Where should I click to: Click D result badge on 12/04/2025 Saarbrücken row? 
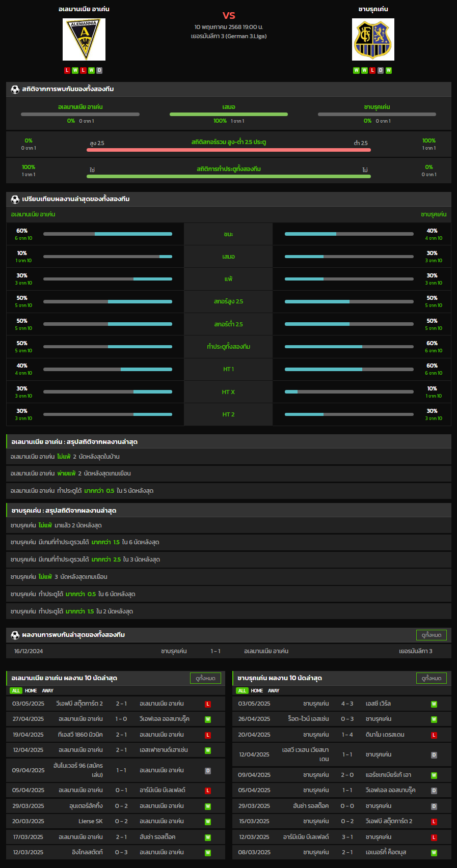(434, 755)
